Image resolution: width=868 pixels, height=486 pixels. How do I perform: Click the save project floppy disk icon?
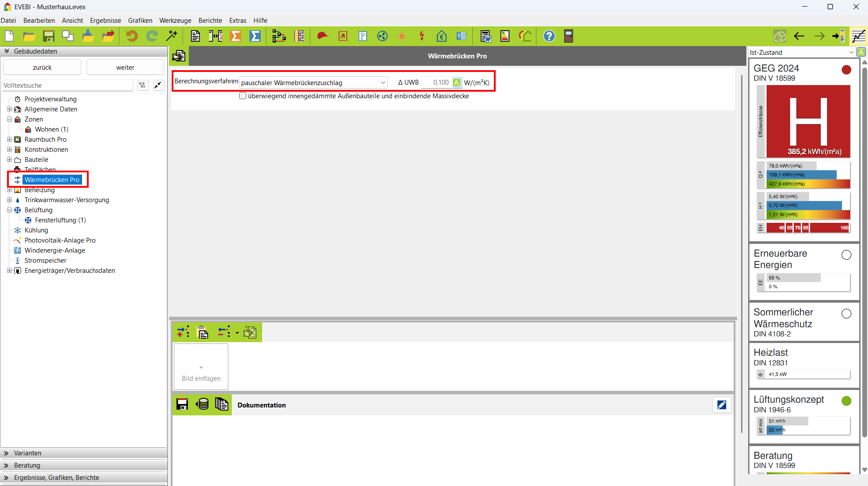click(x=48, y=36)
